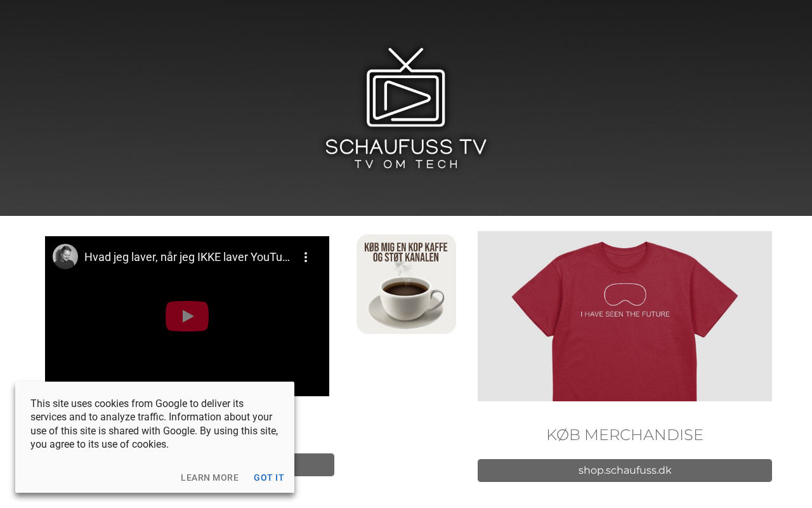Click the 'TV OM TECH' tagline
This screenshot has height=508, width=812.
click(406, 164)
